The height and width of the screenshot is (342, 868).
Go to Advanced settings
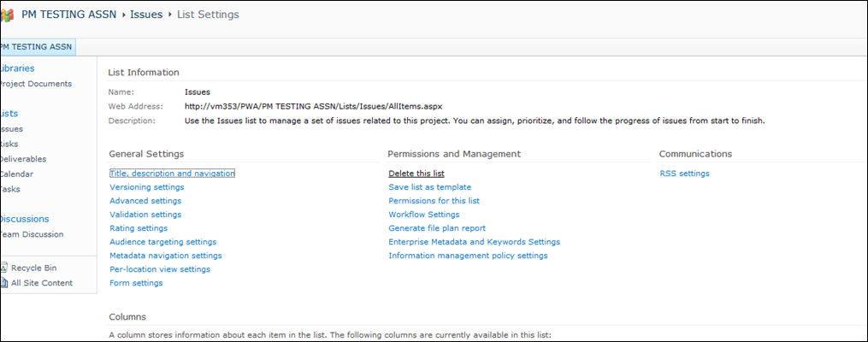(145, 201)
